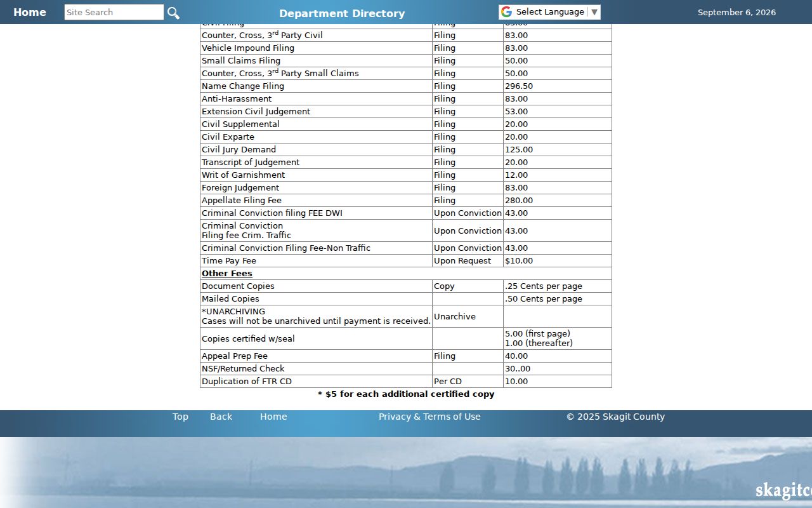Screen dimensions: 812x508
Task: Jump to Top via footer link
Action: click(x=180, y=417)
